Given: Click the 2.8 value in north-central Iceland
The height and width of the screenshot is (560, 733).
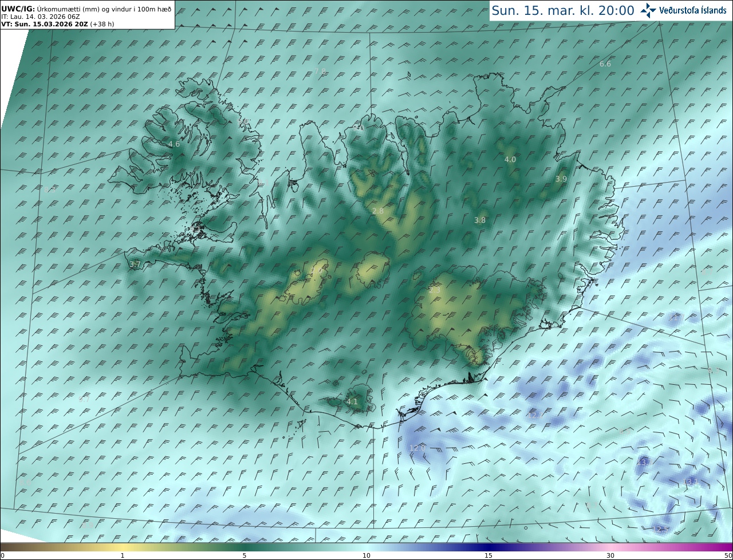Looking at the screenshot, I should (378, 211).
